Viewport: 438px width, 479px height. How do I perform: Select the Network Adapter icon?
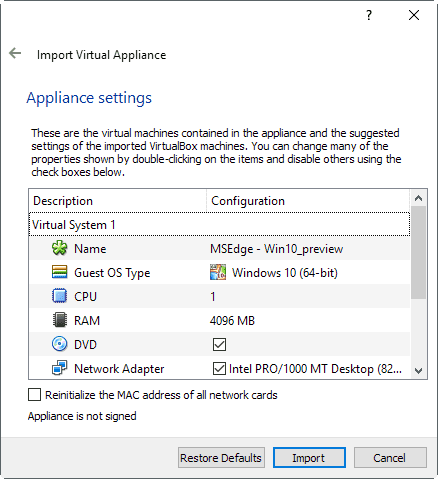point(60,368)
